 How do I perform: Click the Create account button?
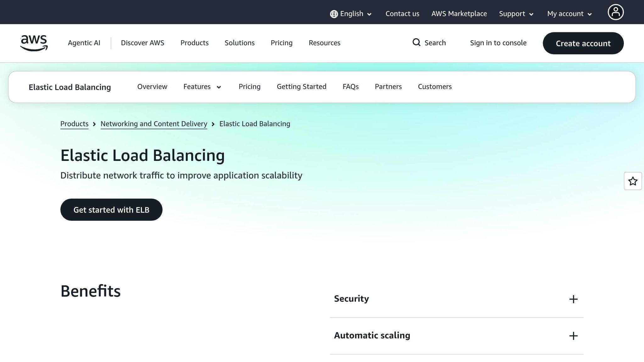click(583, 43)
